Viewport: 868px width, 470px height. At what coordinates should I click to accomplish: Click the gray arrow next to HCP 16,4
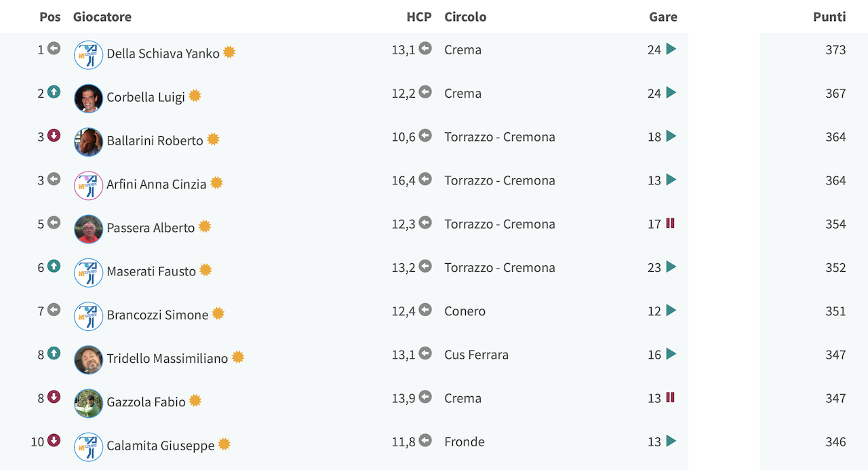[425, 179]
